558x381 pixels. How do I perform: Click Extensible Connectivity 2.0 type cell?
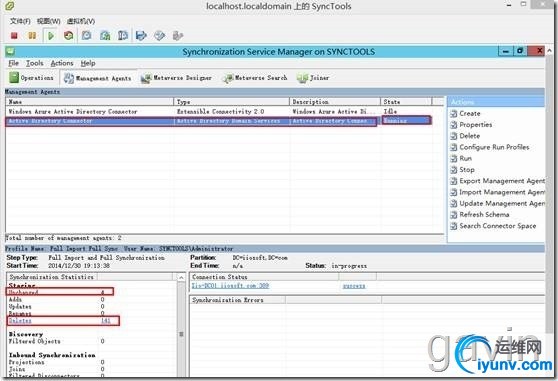(221, 112)
